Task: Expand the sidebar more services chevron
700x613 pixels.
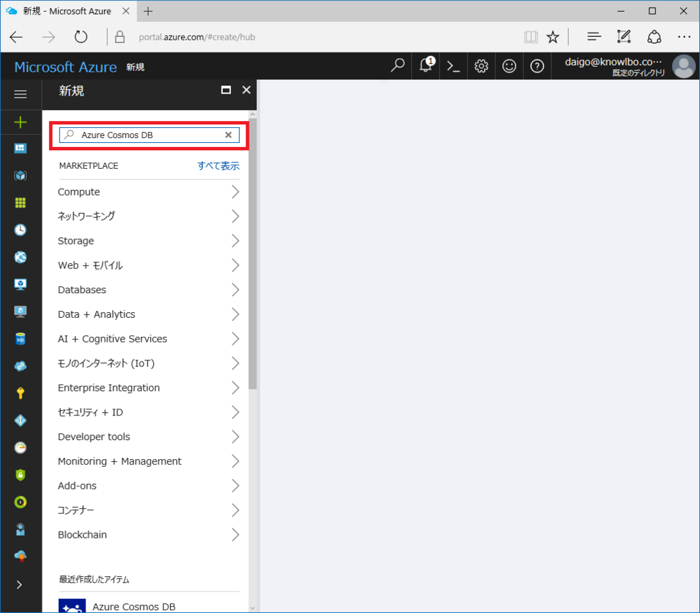Action: [x=19, y=584]
